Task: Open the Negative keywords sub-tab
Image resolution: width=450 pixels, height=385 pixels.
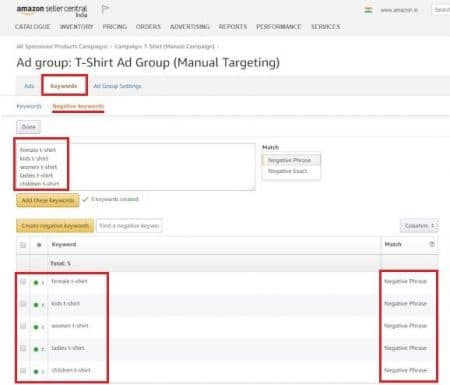Action: click(78, 106)
